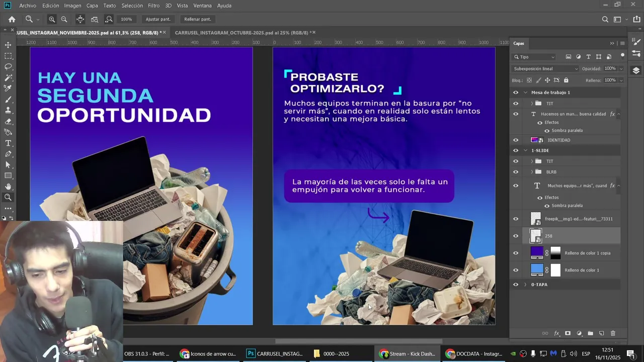Image resolution: width=644 pixels, height=362 pixels.
Task: Collapse the 1-SLIDE artboard
Action: point(525,150)
